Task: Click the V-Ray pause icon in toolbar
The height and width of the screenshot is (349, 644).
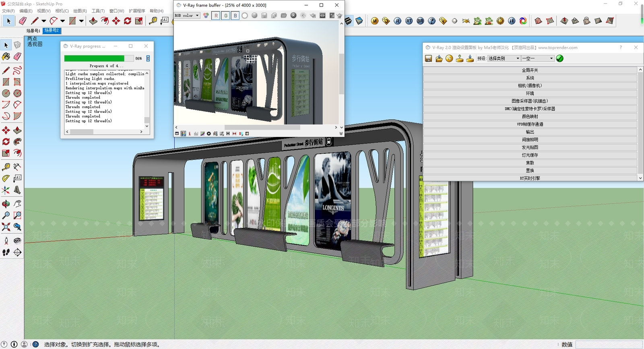Action: pos(512,21)
